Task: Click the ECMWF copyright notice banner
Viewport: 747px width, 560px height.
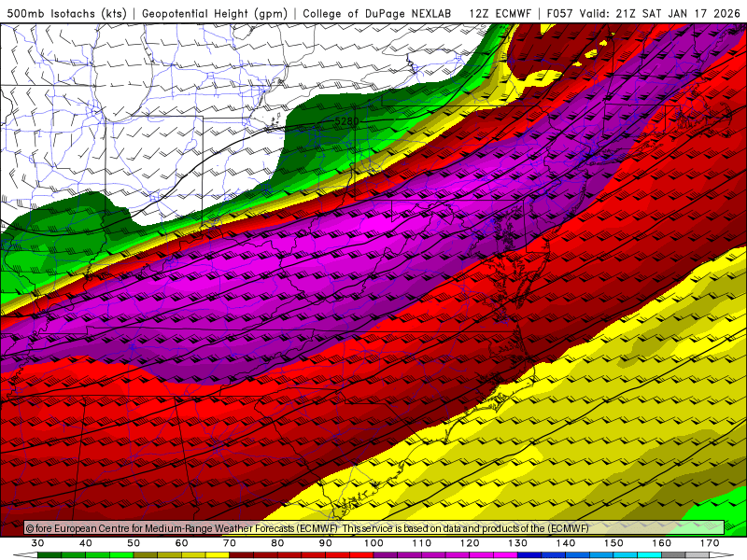Action: pos(374,528)
